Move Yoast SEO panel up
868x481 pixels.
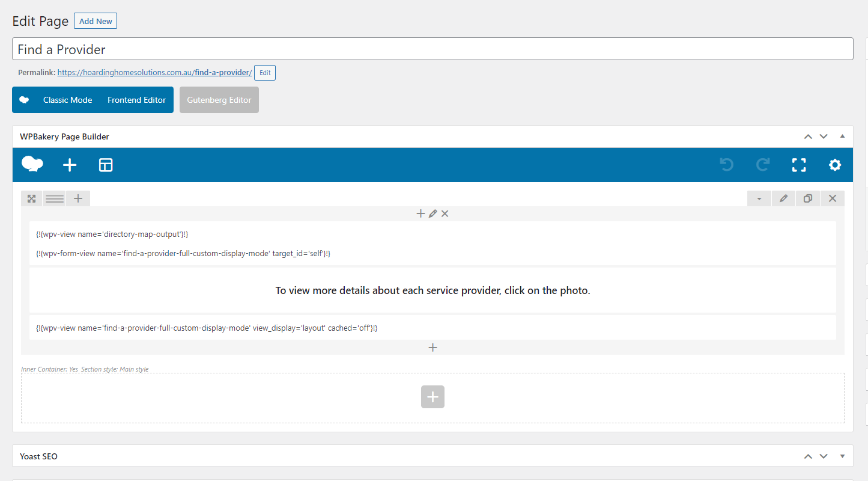(x=808, y=456)
